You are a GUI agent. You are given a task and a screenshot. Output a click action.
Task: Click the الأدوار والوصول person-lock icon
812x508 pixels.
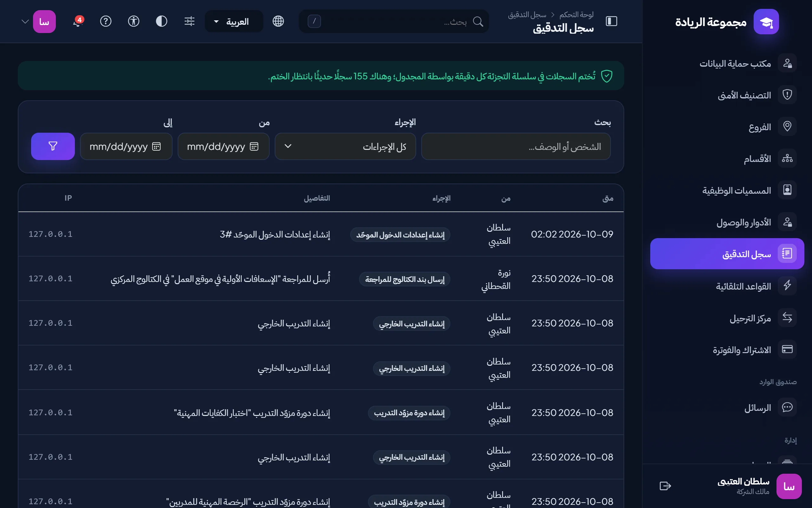pyautogui.click(x=787, y=222)
